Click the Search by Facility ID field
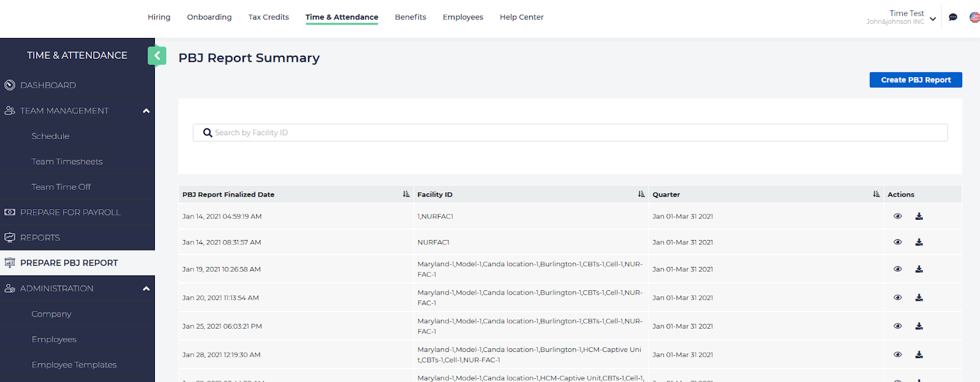980x382 pixels. point(570,133)
